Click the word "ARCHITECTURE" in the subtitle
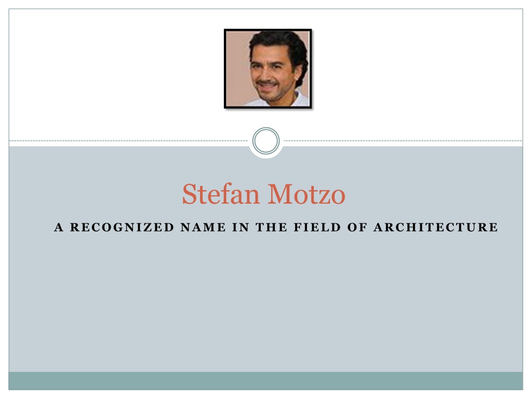Screen dimensions: 532x399 tap(436, 227)
